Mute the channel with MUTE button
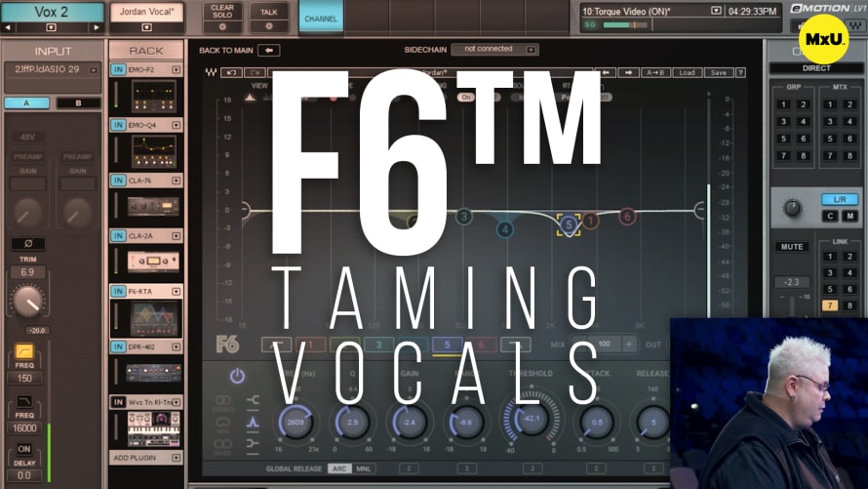868x489 pixels. [x=792, y=246]
